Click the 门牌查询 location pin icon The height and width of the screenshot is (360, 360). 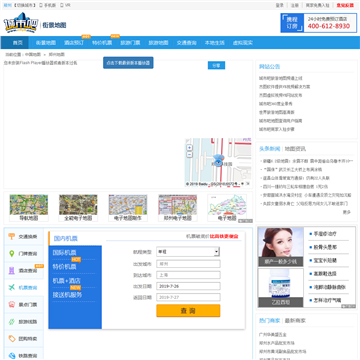(12, 253)
